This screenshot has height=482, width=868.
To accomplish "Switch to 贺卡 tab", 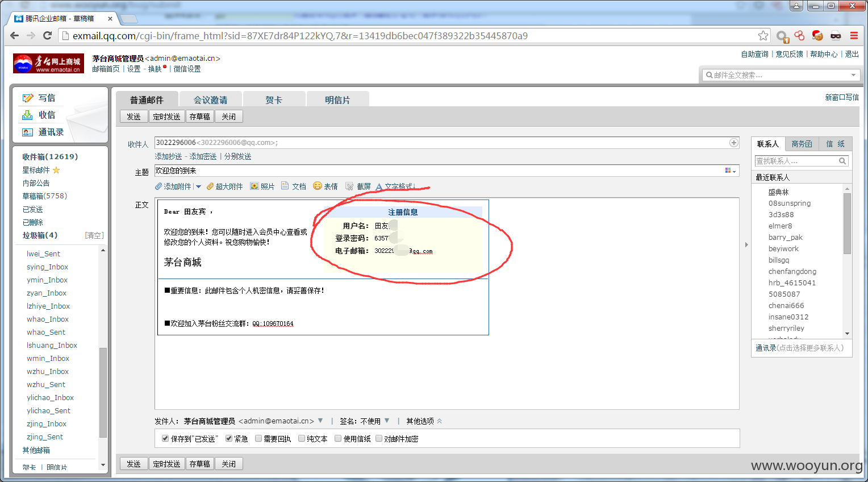I will pos(274,99).
